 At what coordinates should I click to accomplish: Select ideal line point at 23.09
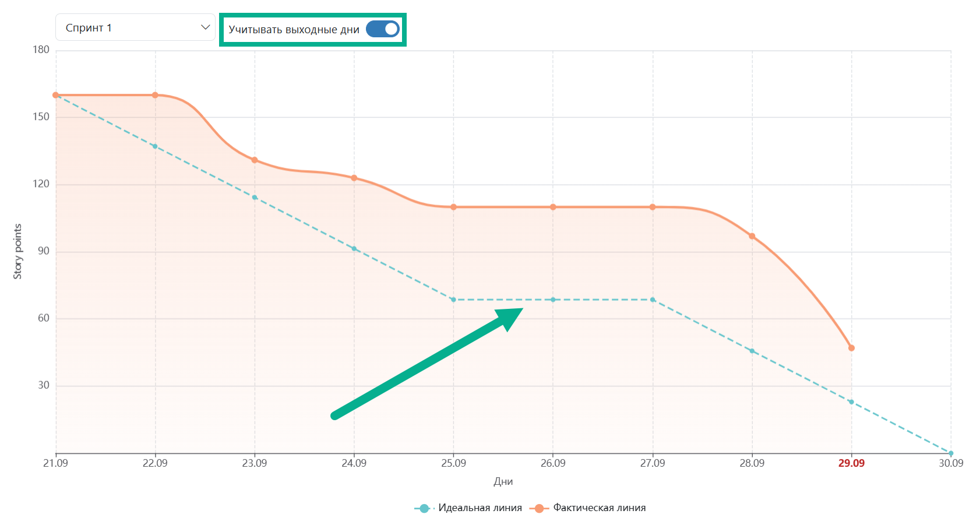255,198
